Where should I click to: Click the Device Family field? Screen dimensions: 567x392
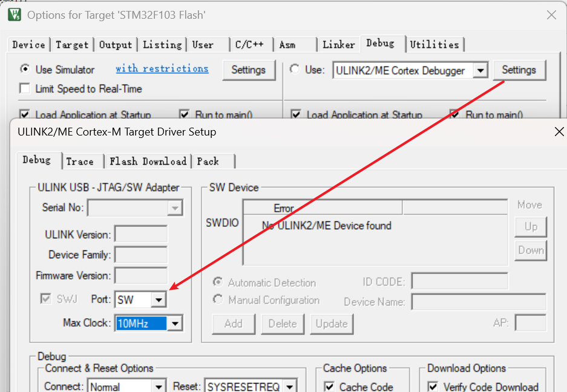pos(141,255)
